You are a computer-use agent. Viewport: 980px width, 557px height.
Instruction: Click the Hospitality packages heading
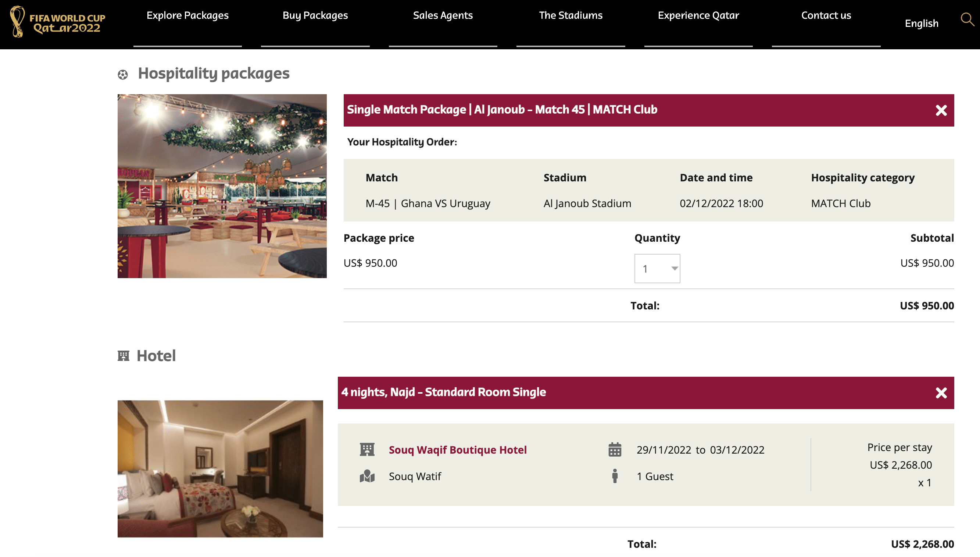click(x=213, y=73)
